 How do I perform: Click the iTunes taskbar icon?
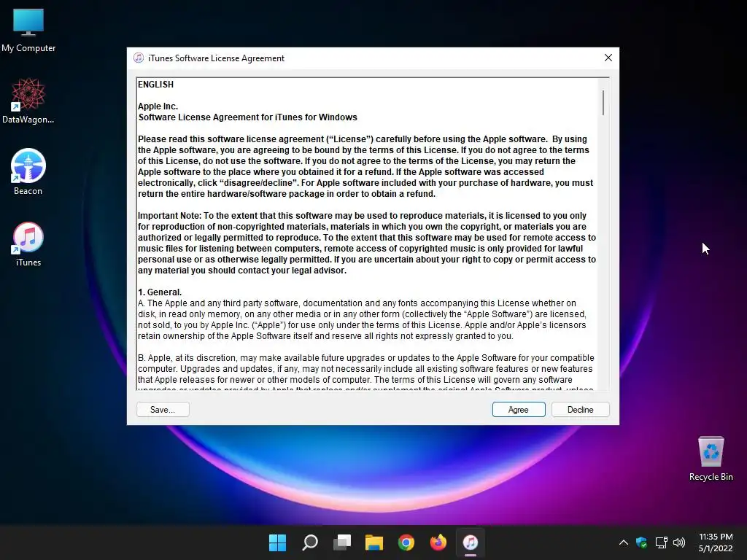click(471, 542)
